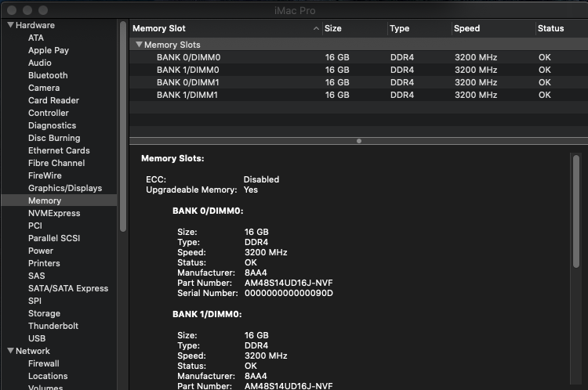This screenshot has width=588, height=390.
Task: Open the Controller section
Action: tap(49, 113)
